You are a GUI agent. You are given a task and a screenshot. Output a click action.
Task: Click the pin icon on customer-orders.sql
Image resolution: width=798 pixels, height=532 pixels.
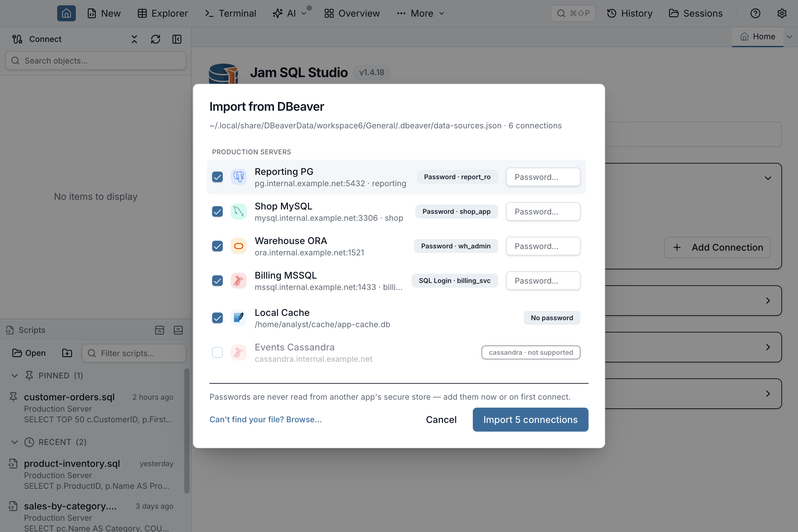[x=13, y=397]
